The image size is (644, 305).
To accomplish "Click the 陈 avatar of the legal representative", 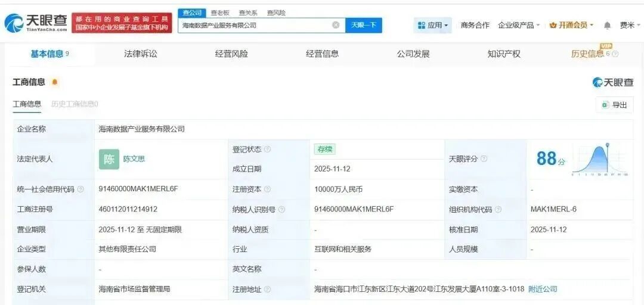I will tap(109, 159).
